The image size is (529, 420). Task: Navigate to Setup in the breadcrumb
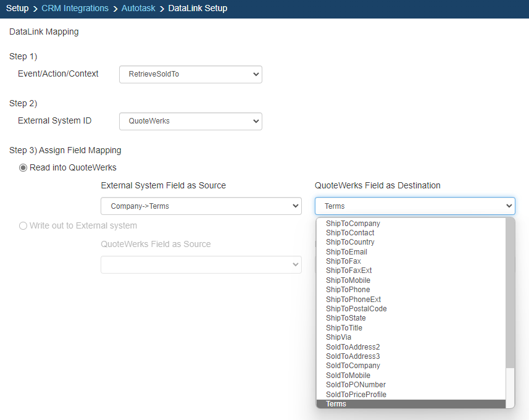click(x=17, y=8)
